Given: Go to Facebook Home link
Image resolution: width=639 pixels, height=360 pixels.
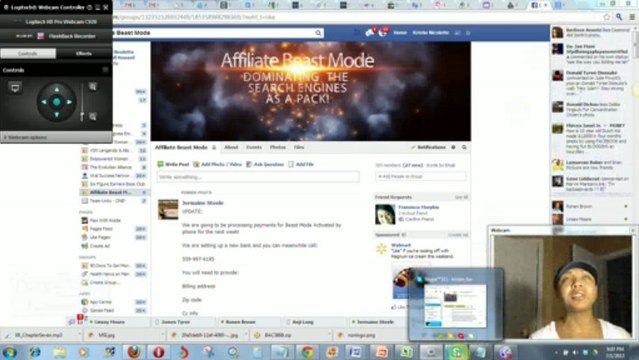Looking at the screenshot, I should 400,33.
